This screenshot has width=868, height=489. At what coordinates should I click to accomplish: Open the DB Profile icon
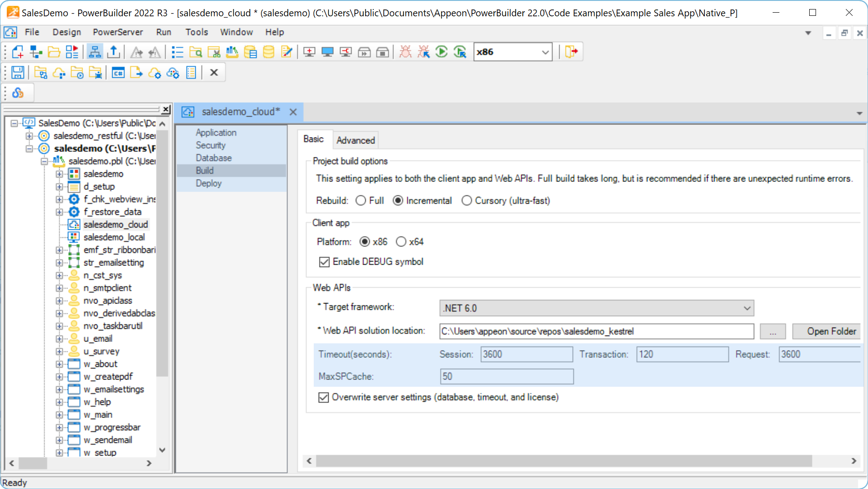point(250,52)
